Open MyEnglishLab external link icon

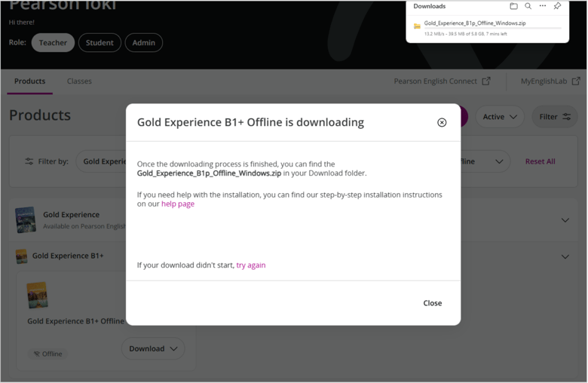[x=576, y=81]
